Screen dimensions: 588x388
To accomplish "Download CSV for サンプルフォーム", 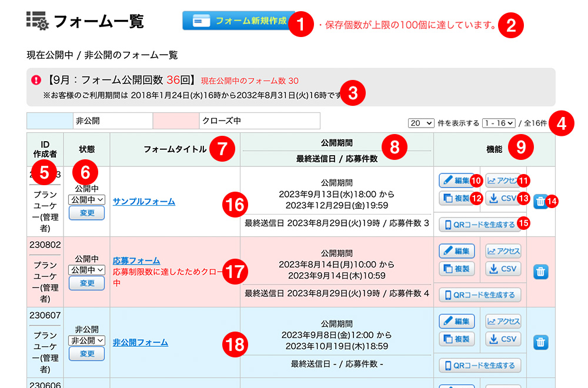I will click(502, 199).
